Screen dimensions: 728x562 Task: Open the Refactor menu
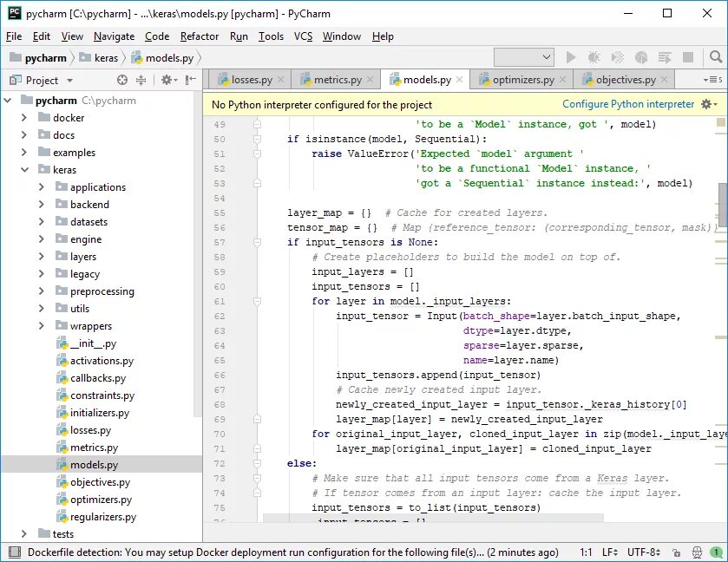click(x=200, y=36)
